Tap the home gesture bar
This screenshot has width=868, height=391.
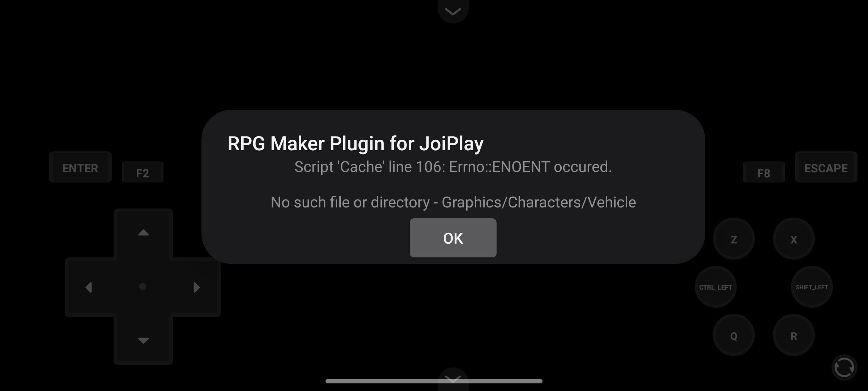(434, 381)
